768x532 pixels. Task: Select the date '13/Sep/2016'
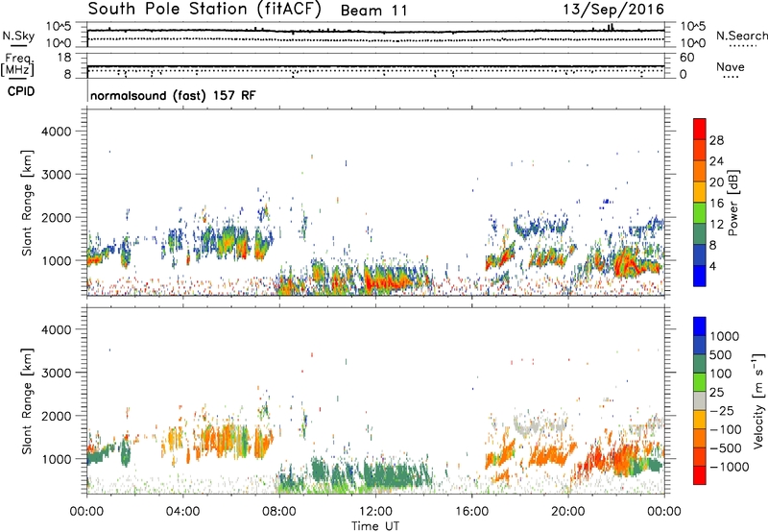613,9
